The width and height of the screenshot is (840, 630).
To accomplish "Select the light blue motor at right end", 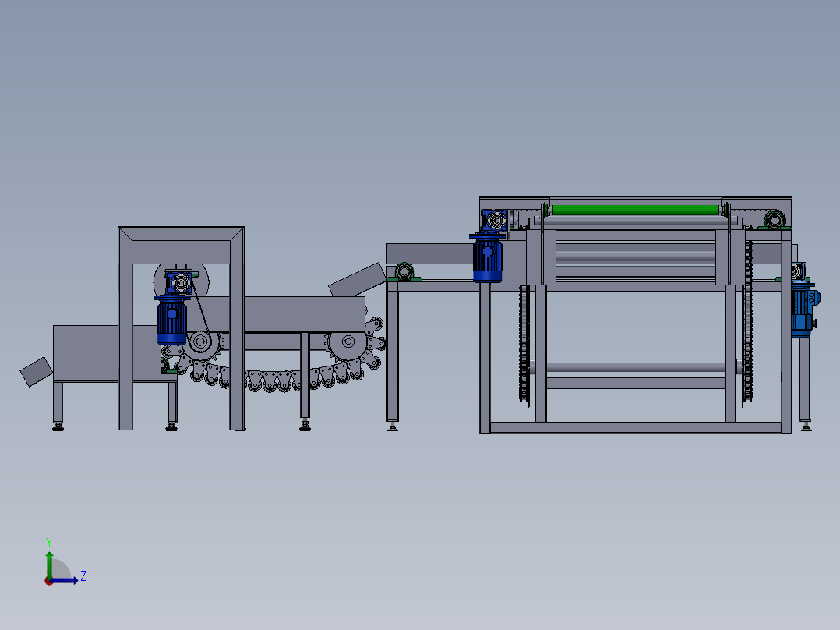I will [805, 310].
